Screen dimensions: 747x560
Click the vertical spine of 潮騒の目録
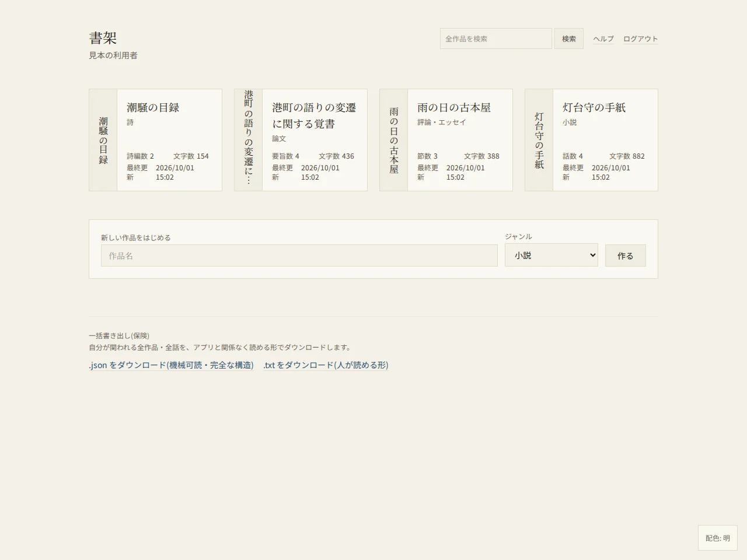pyautogui.click(x=103, y=140)
